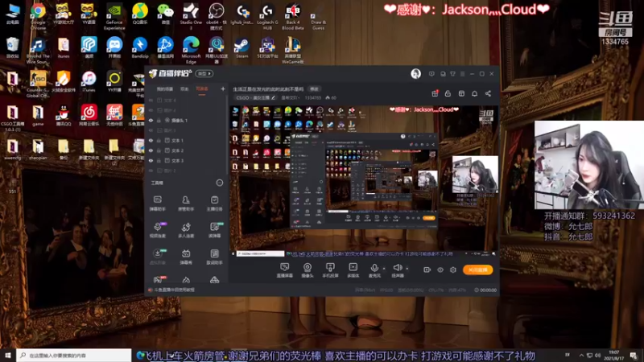The width and height of the screenshot is (644, 362).
Task: Select the 文本 3 source row
Action: (x=187, y=160)
